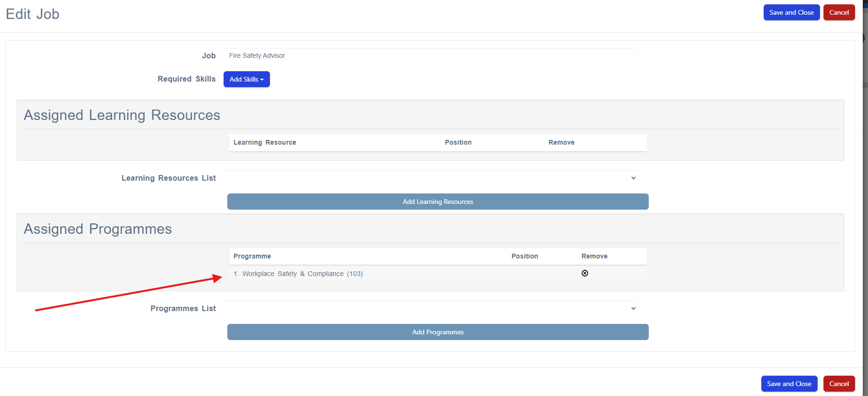Click the 'Required Skills' label
This screenshot has height=396, width=868.
click(x=187, y=79)
